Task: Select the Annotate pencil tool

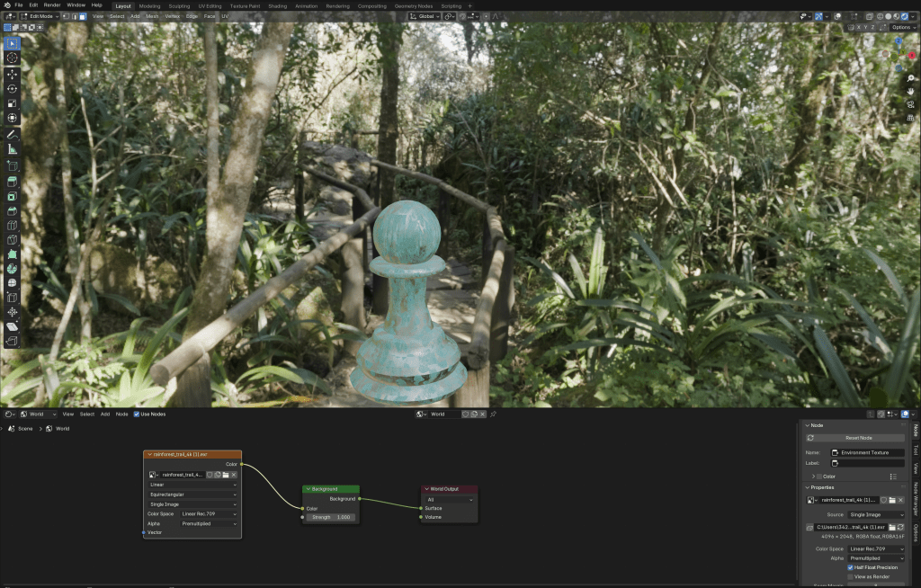Action: [12, 135]
